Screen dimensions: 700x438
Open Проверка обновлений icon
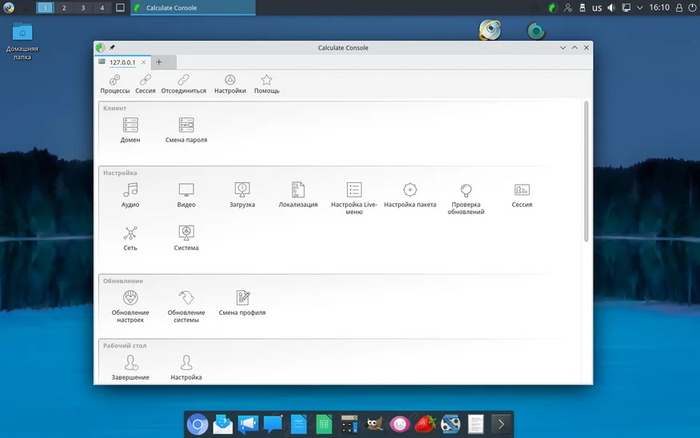tap(466, 190)
